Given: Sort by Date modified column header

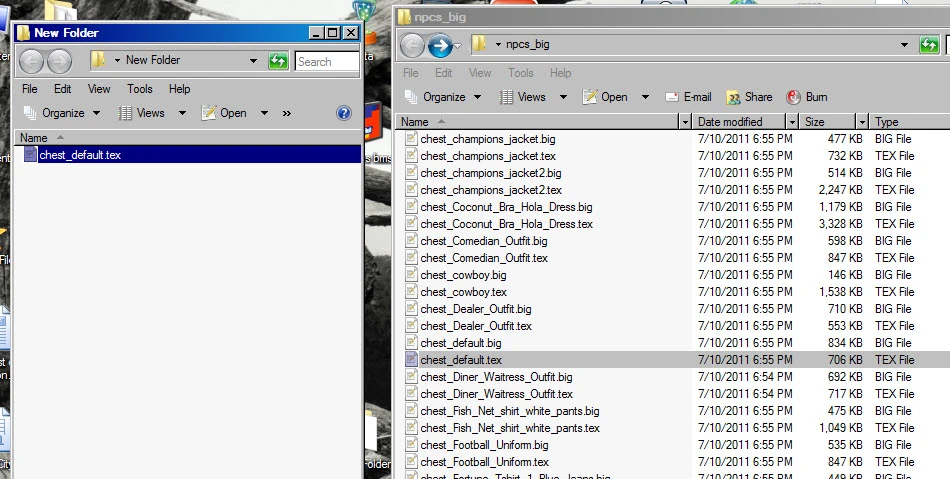Looking at the screenshot, I should point(739,122).
